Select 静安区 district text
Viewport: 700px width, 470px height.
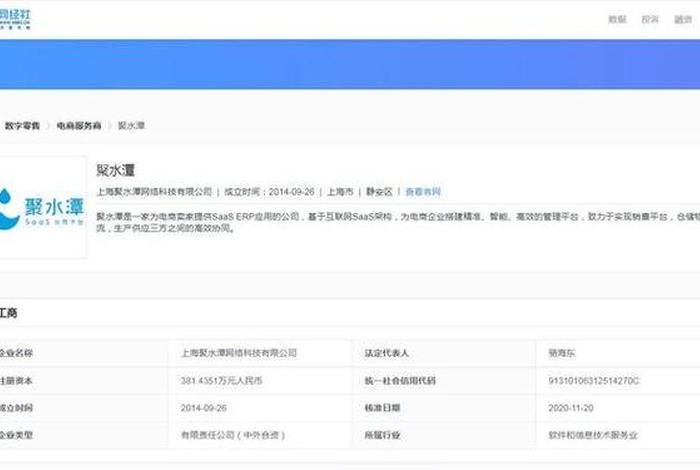point(379,192)
